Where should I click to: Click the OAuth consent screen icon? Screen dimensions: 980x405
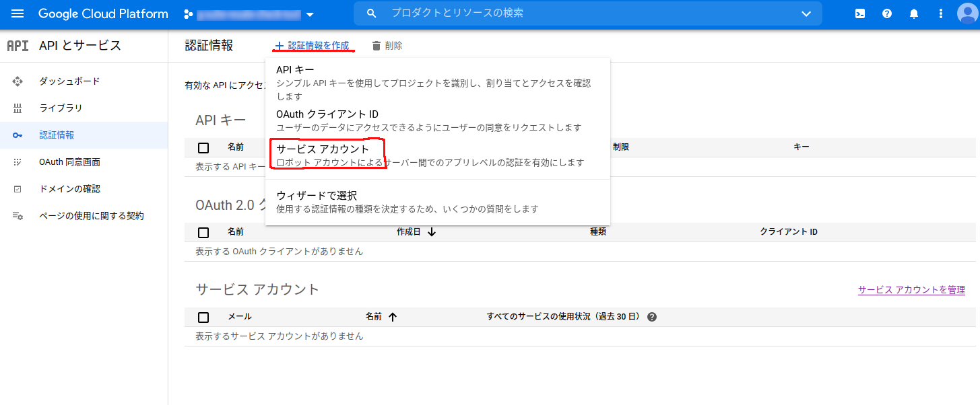coord(18,162)
